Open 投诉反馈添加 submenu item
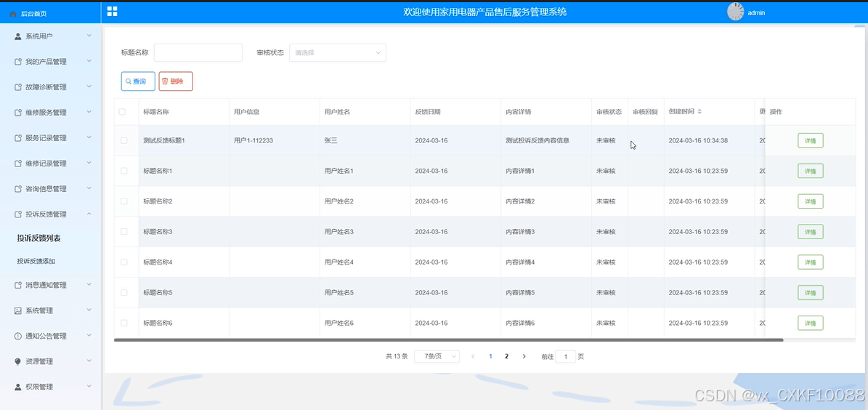Viewport: 868px width, 410px height. (36, 261)
